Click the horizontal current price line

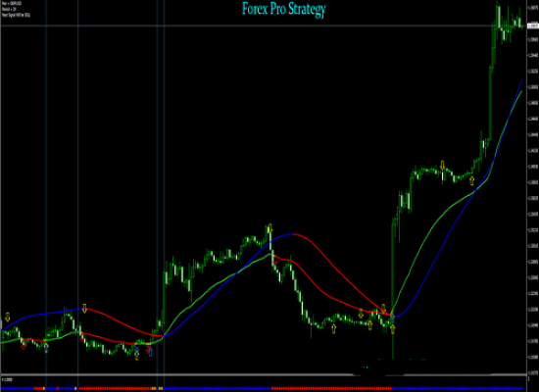pyautogui.click(x=264, y=25)
